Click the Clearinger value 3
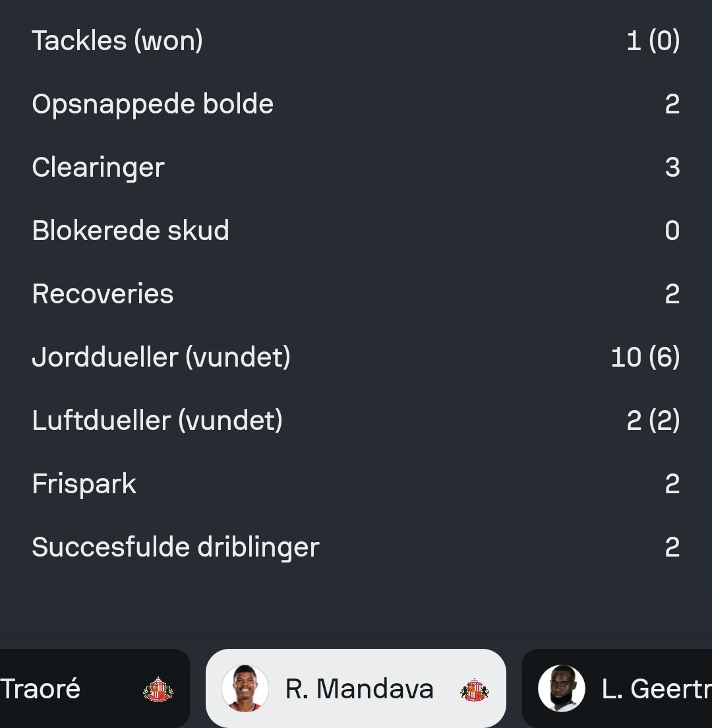This screenshot has width=712, height=728. (672, 167)
